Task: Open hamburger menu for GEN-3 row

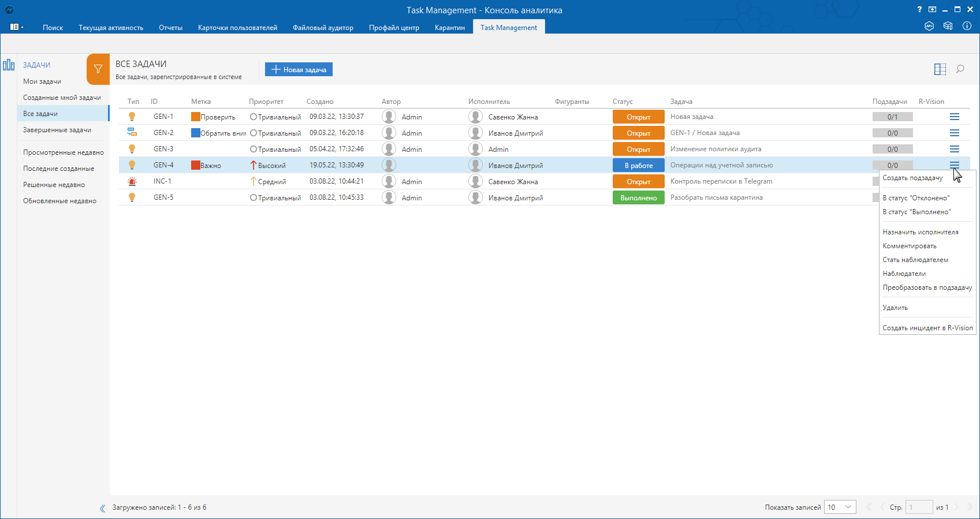Action: pyautogui.click(x=954, y=149)
